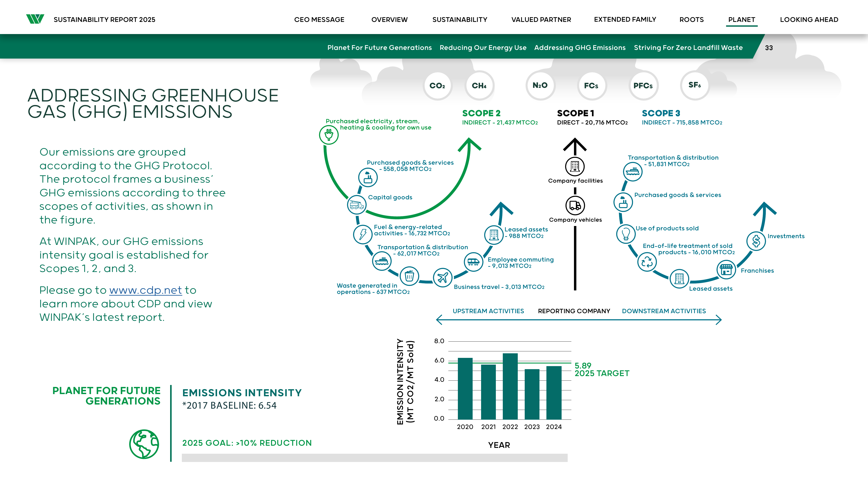Select the PLANET tab
Image resolution: width=868 pixels, height=488 pixels.
pyautogui.click(x=742, y=20)
